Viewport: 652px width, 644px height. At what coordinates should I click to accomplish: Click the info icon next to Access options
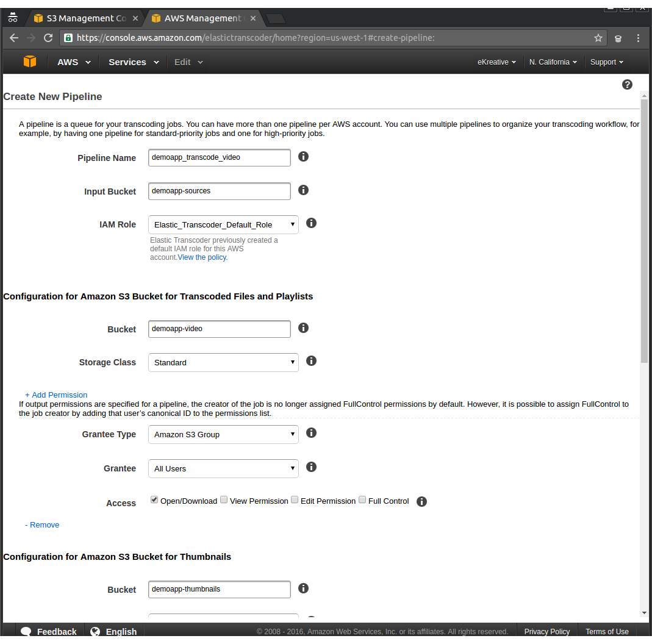[421, 501]
